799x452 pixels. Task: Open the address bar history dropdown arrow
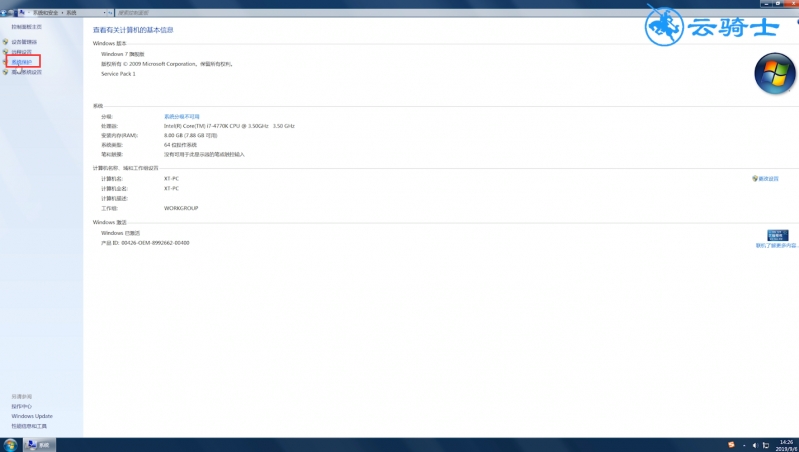coord(104,12)
